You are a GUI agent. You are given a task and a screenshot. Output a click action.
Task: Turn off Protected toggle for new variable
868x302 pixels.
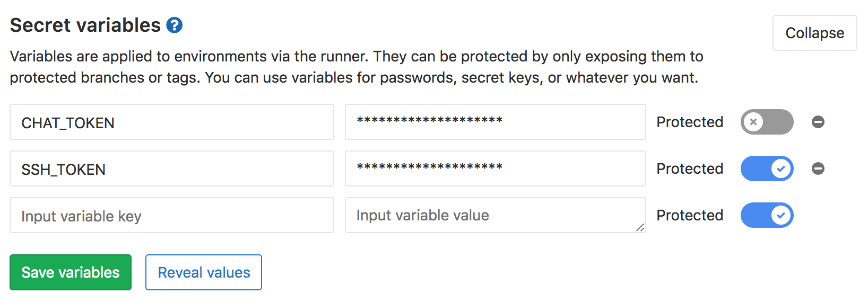click(x=767, y=215)
